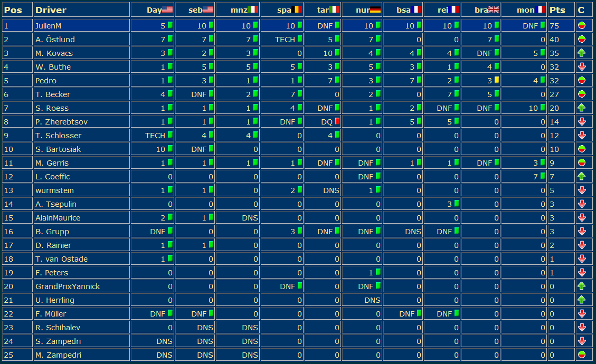Open driver A. Östlund's name link
Viewport: 596px width, 364px height.
(x=55, y=40)
